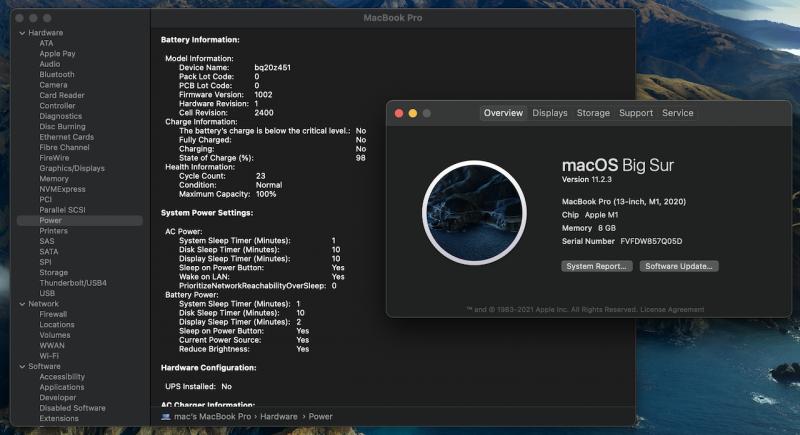Select SPI in the sidebar
The width and height of the screenshot is (800, 435).
click(x=45, y=262)
